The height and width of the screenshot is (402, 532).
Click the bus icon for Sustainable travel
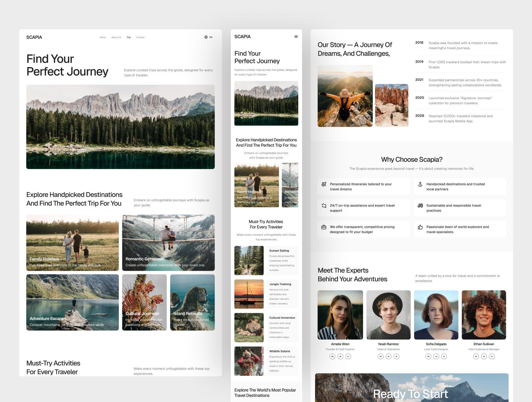tap(420, 206)
